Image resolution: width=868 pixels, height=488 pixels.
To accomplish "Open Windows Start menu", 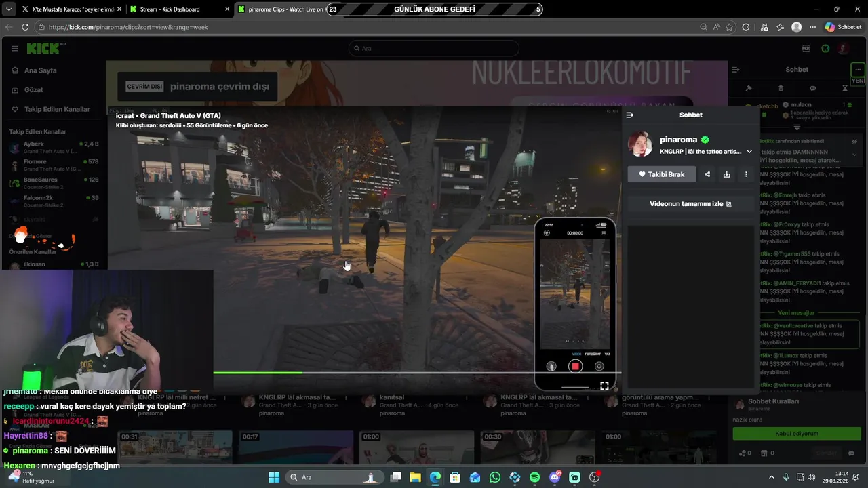I will [274, 477].
